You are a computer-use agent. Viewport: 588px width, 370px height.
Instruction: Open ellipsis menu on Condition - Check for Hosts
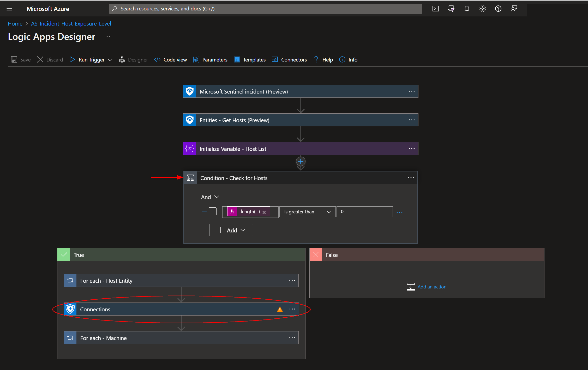click(411, 178)
